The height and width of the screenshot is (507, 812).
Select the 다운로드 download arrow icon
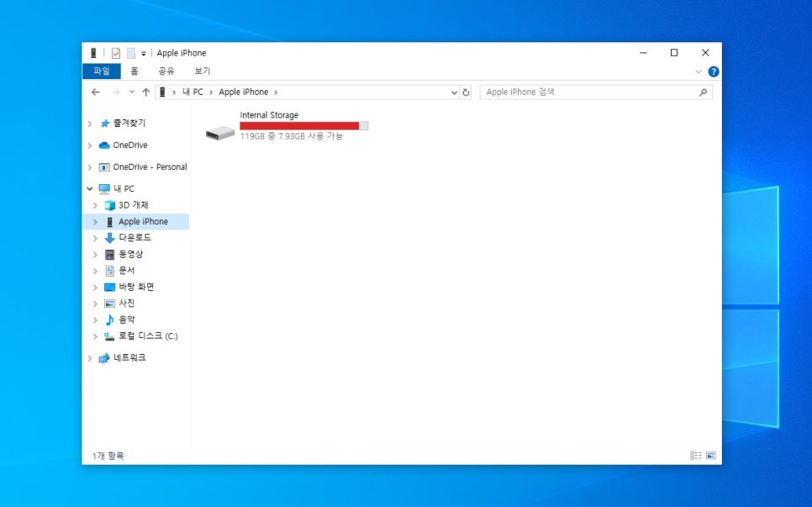110,238
